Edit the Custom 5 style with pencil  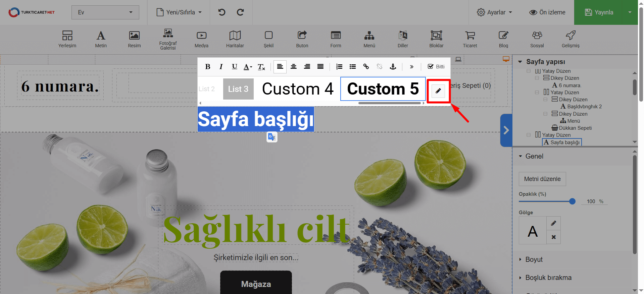click(x=438, y=91)
